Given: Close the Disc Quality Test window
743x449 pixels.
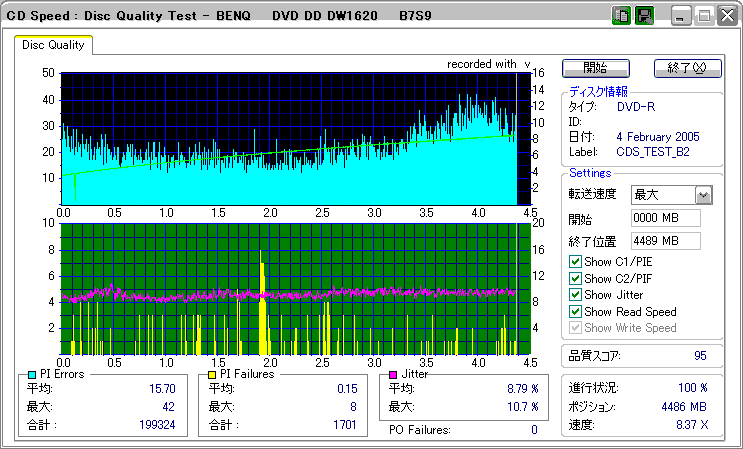Looking at the screenshot, I should [x=729, y=16].
